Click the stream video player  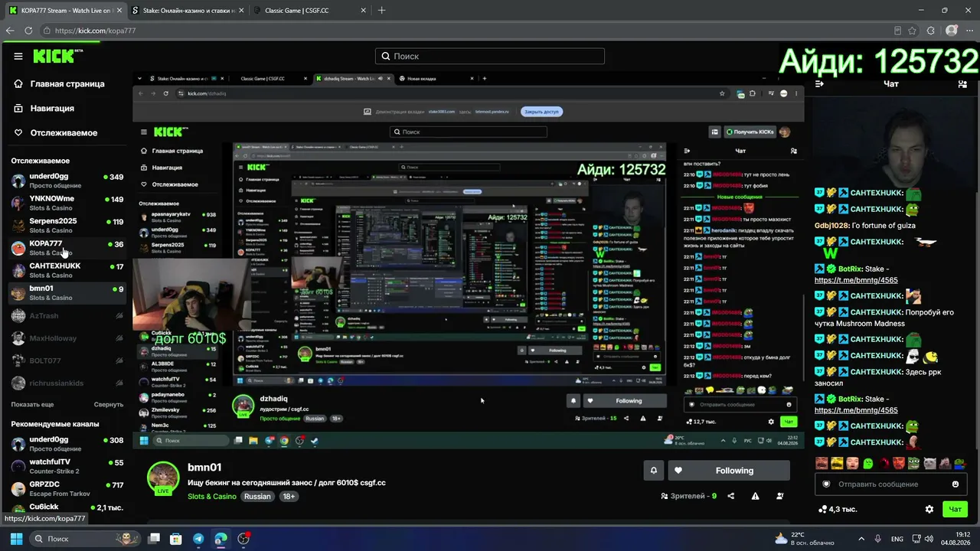click(x=468, y=259)
